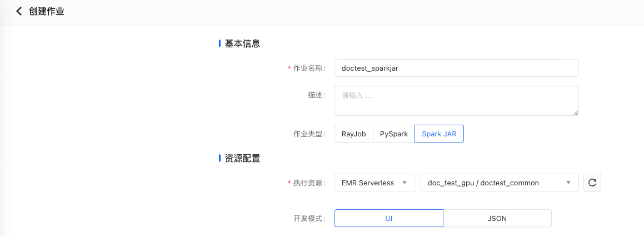This screenshot has width=644, height=236.
Task: Select the Spark JAR job type
Action: point(439,134)
